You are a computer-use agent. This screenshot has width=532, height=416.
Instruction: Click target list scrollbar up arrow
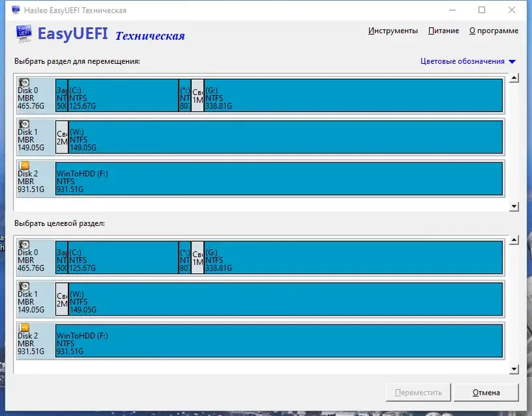pyautogui.click(x=514, y=240)
